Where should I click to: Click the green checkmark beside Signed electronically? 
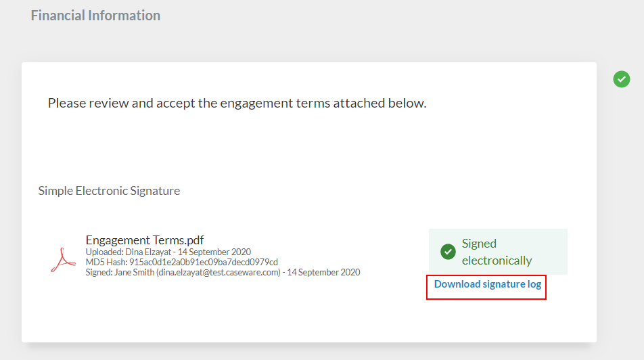point(448,252)
